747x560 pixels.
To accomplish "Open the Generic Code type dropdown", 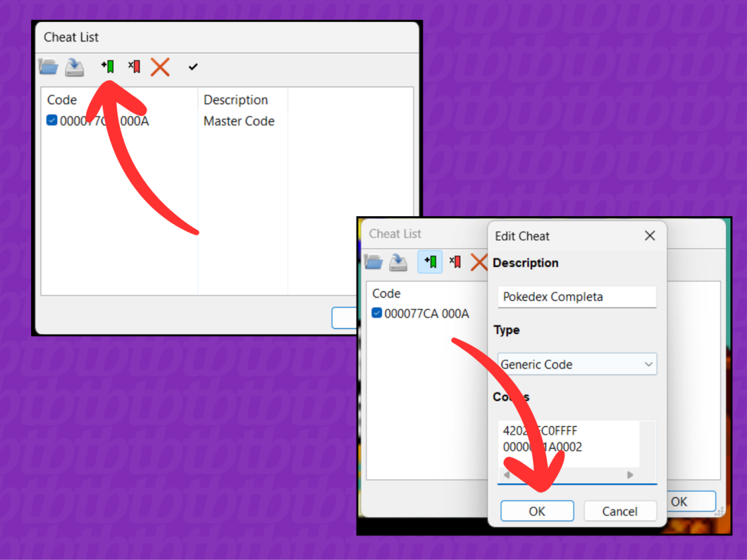I will pos(577,364).
